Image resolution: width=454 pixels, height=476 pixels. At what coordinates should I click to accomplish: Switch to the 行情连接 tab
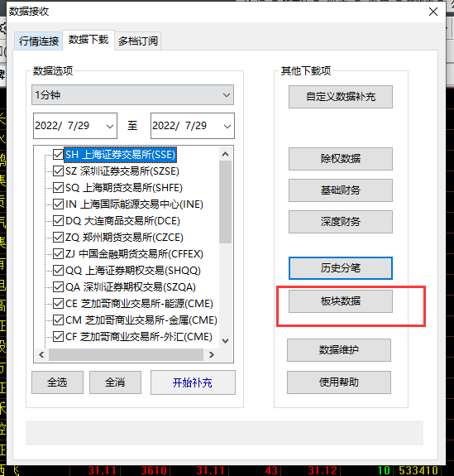(39, 41)
